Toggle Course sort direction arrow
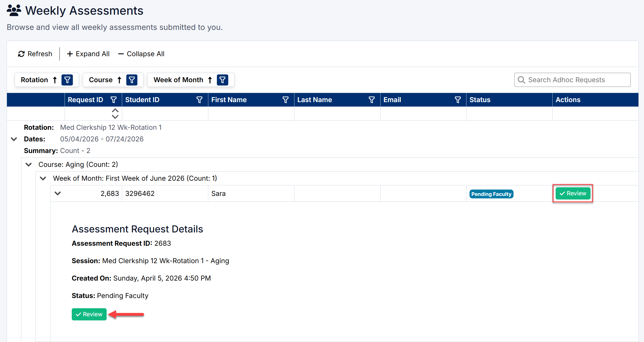This screenshot has width=644, height=342. 119,80
